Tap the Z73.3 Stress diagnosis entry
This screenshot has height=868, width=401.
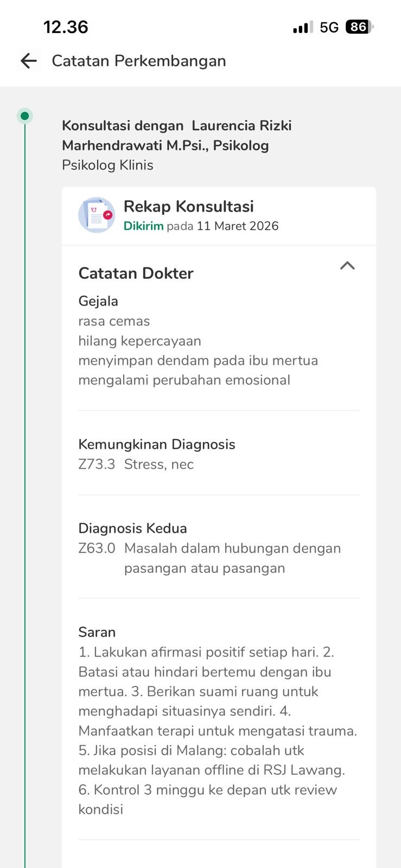pyautogui.click(x=136, y=464)
